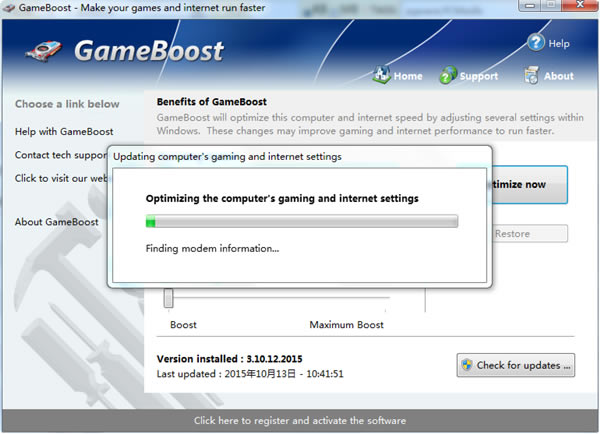This screenshot has width=600, height=434.
Task: Click Finding modem information status text
Action: [x=212, y=248]
